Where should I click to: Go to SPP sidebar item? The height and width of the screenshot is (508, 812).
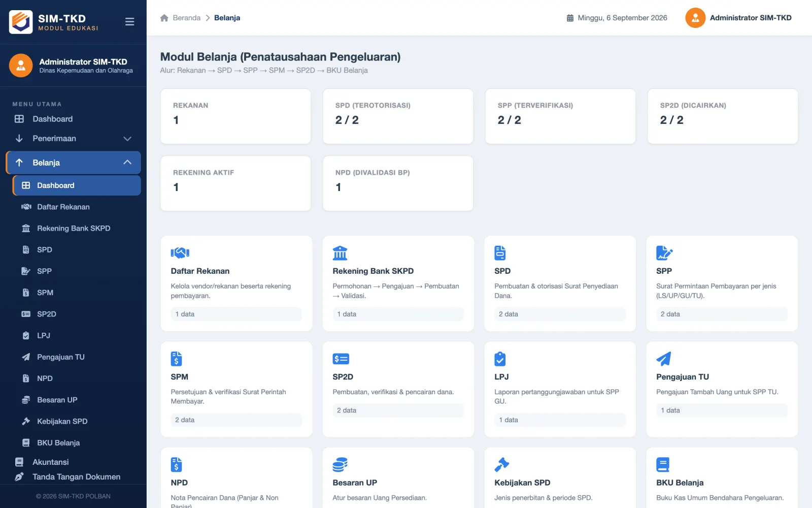click(77, 271)
